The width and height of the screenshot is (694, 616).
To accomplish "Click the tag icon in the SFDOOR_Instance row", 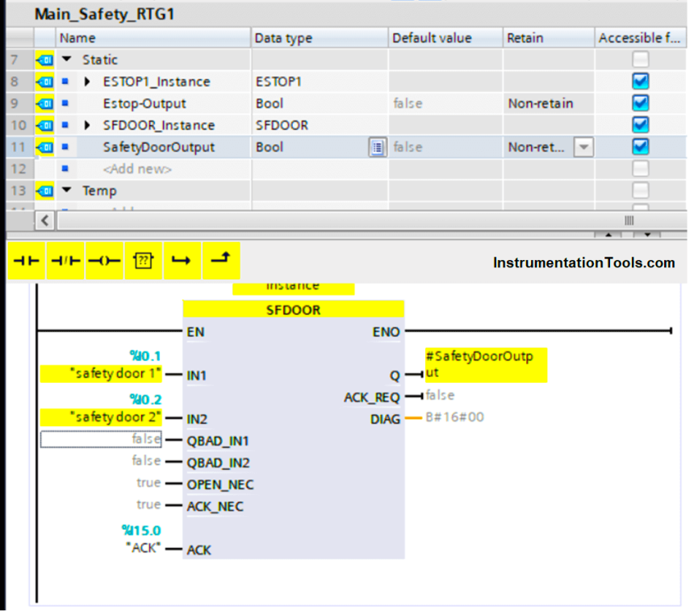I will tap(44, 125).
